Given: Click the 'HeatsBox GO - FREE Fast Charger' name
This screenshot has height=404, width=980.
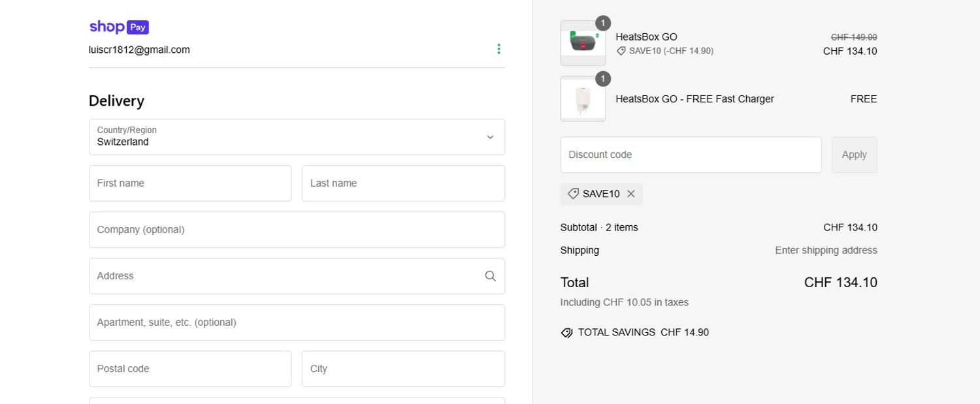Looking at the screenshot, I should tap(694, 99).
